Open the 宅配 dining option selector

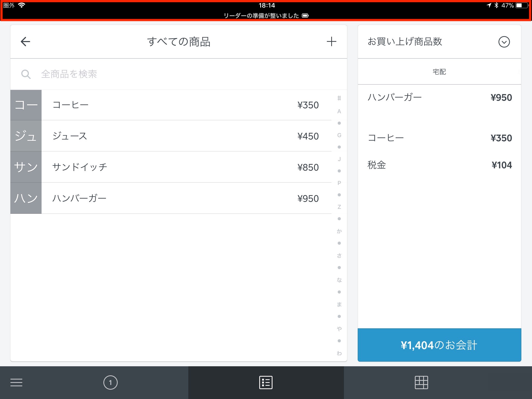click(439, 72)
